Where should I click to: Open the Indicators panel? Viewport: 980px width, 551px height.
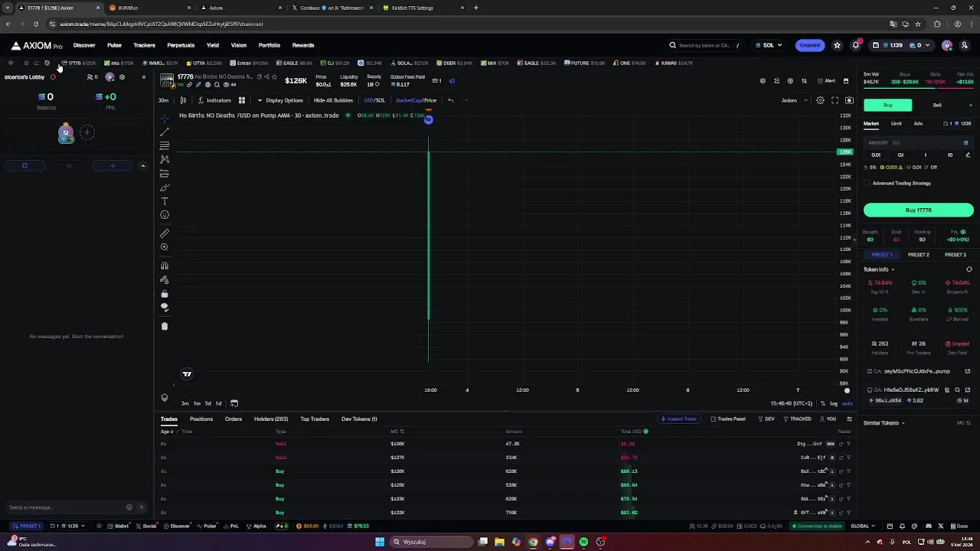214,100
